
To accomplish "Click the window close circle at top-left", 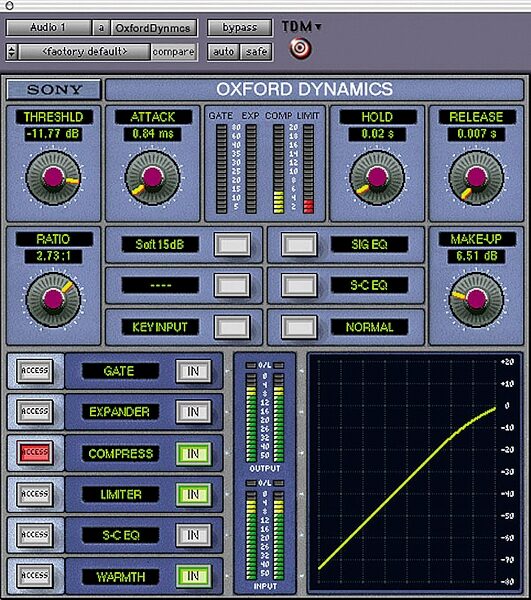I will point(10,5).
